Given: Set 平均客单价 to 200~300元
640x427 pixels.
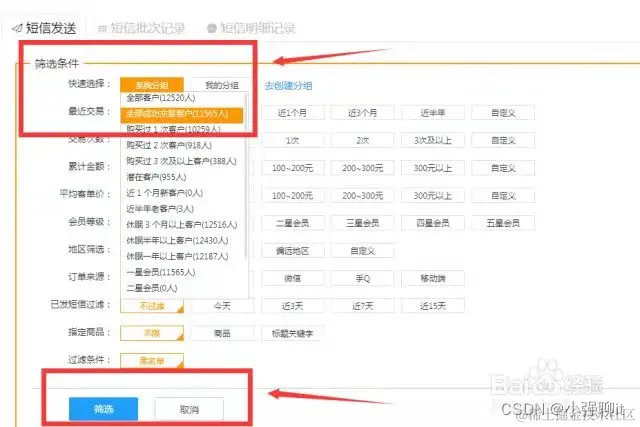Looking at the screenshot, I should click(x=363, y=196).
